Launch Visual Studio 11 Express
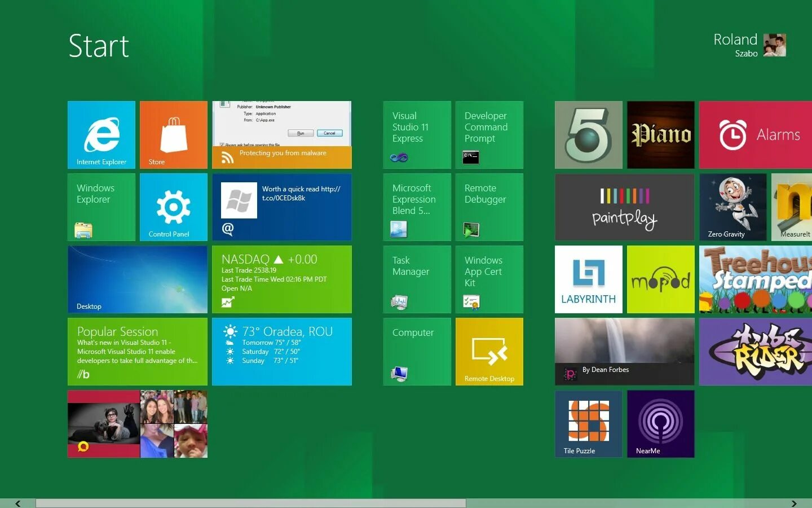The width and height of the screenshot is (812, 508). 417,135
